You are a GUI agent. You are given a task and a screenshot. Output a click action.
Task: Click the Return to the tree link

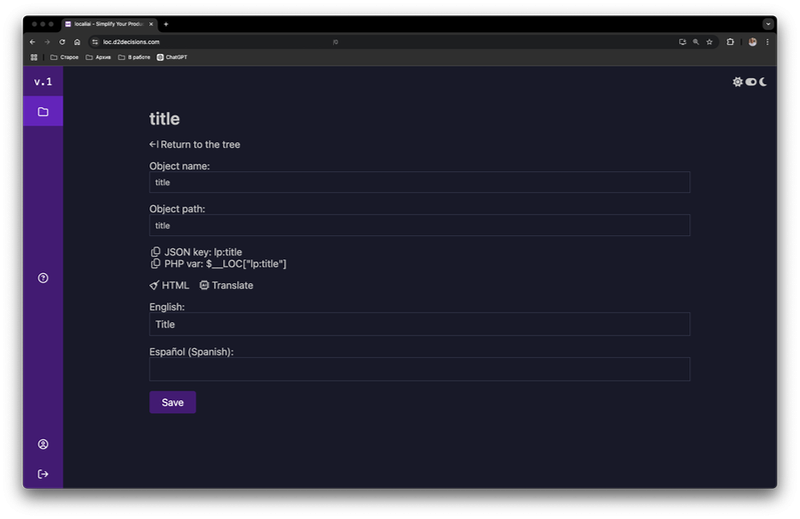click(194, 144)
